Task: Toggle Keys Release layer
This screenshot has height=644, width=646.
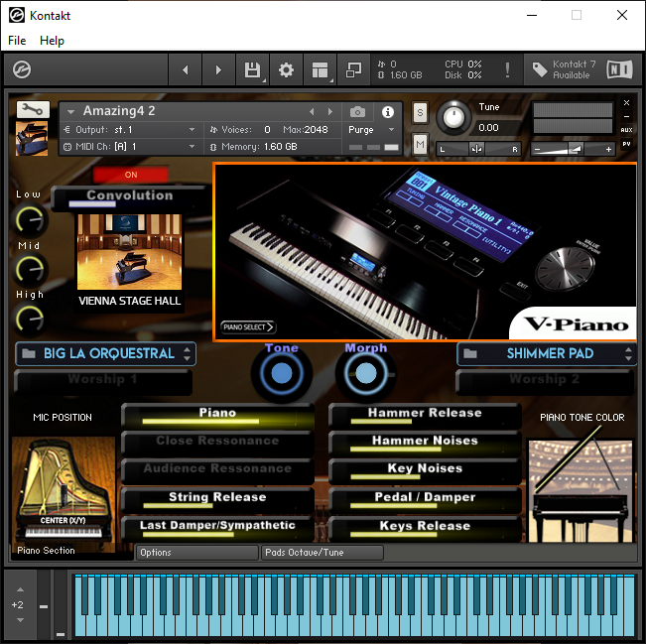Action: pos(425,528)
